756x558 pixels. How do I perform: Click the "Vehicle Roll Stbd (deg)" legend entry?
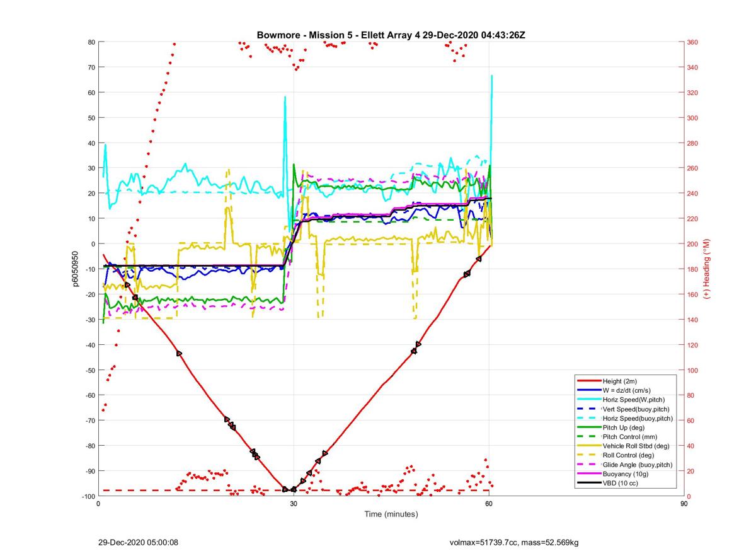pos(636,446)
